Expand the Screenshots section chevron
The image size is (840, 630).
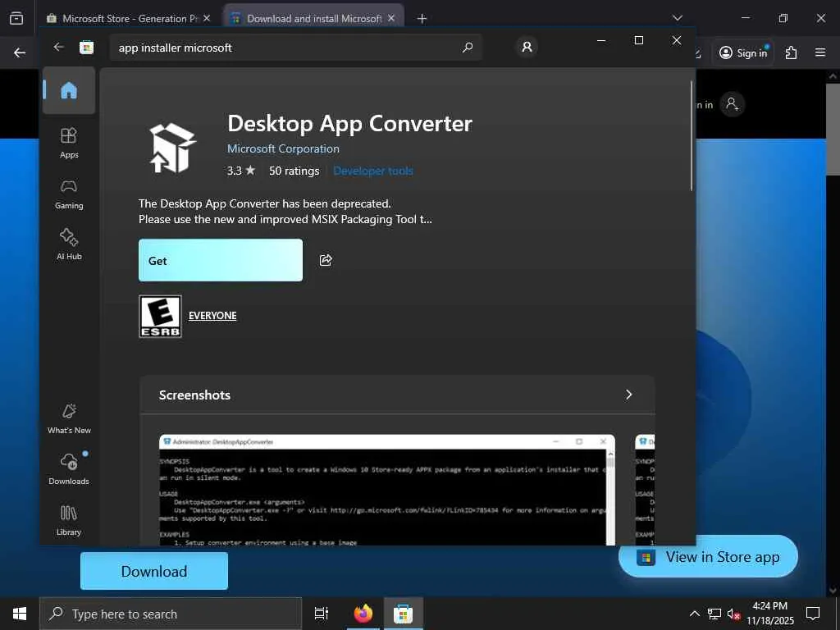[629, 395]
